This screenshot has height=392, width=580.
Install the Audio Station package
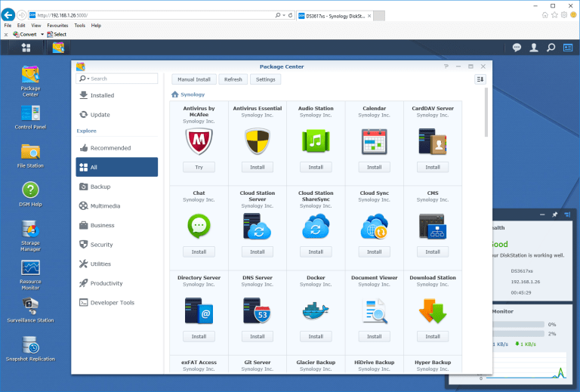316,167
